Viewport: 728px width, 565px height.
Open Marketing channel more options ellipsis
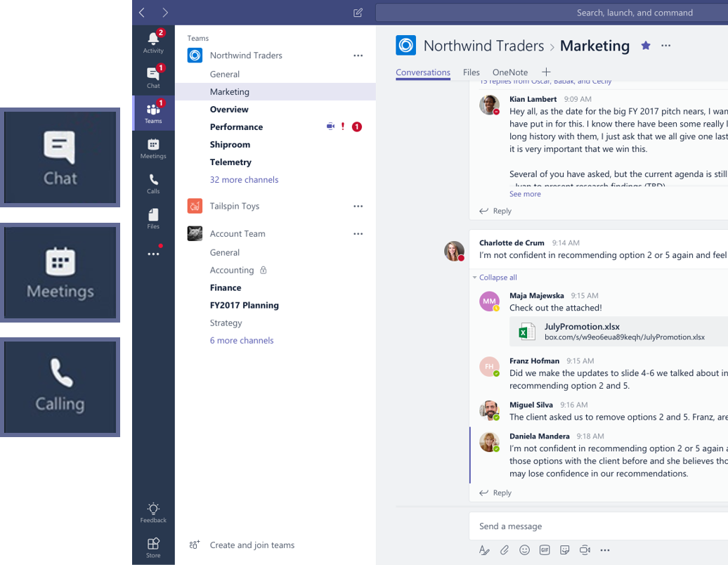coord(665,46)
